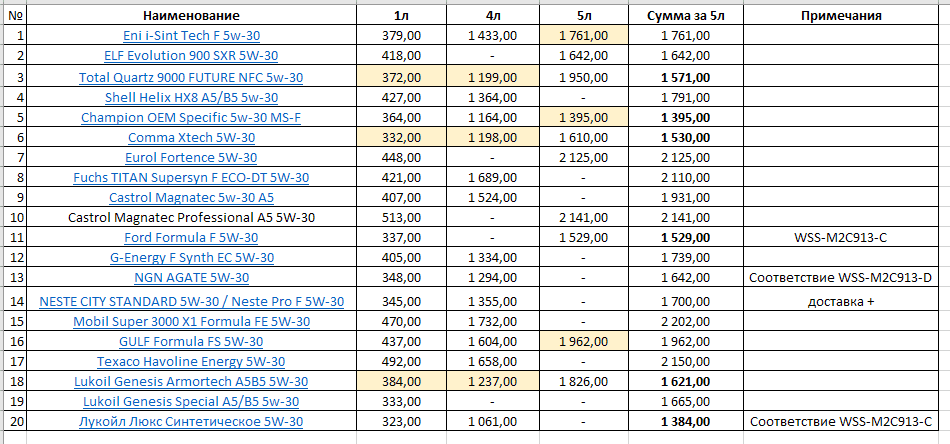Open the Eni i-Sint Tech F 5w-30 link

191,36
